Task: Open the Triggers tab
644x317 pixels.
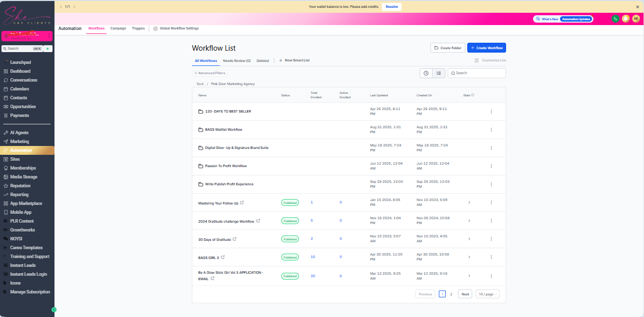Action: tap(138, 29)
